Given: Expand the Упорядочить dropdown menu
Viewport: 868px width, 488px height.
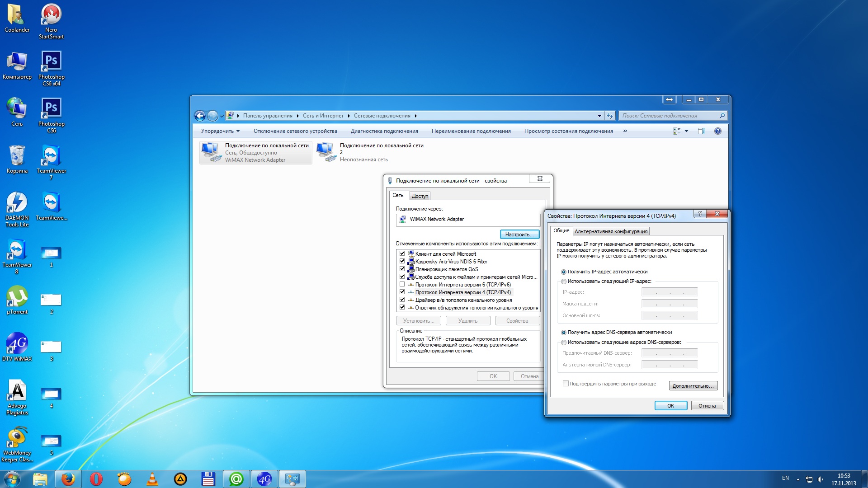Looking at the screenshot, I should click(x=220, y=131).
